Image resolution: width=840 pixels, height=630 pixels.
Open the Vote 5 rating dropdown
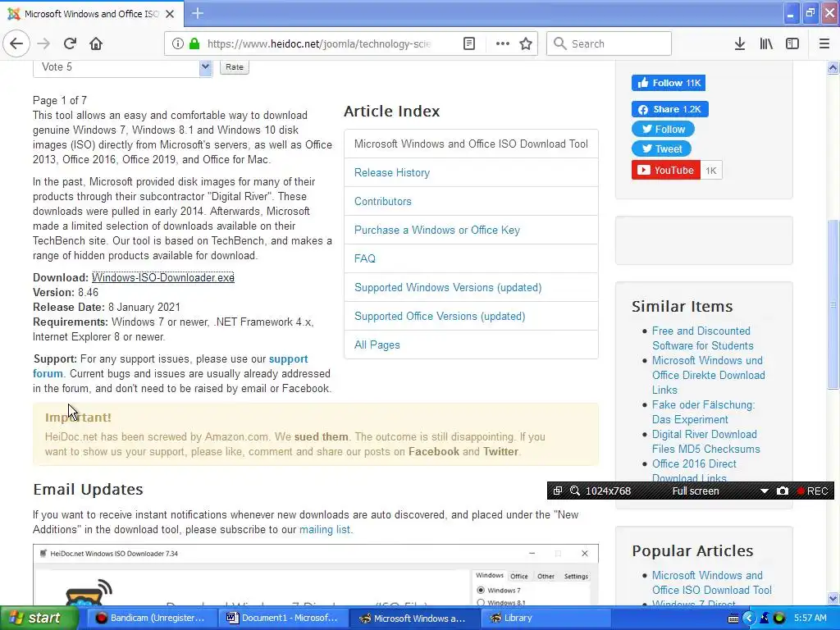(x=123, y=67)
